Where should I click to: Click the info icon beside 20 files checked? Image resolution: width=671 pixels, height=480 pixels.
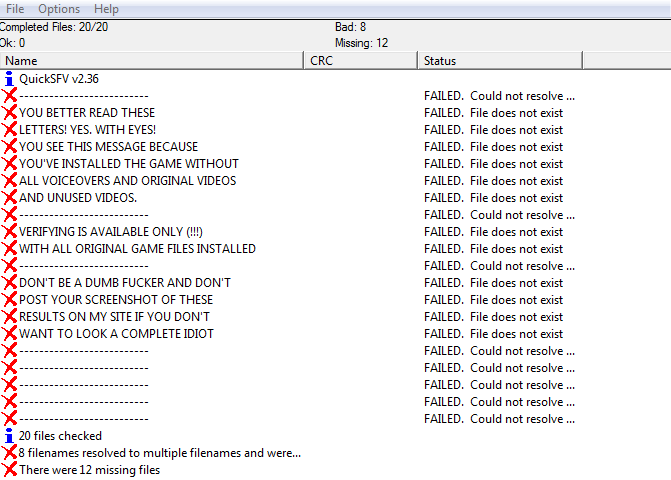(x=10, y=436)
